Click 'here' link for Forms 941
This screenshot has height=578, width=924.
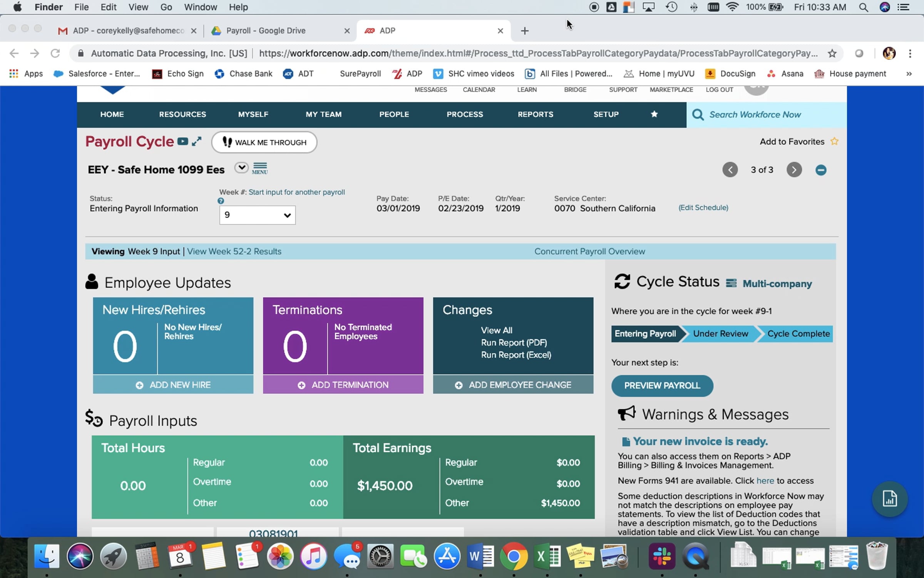click(765, 481)
